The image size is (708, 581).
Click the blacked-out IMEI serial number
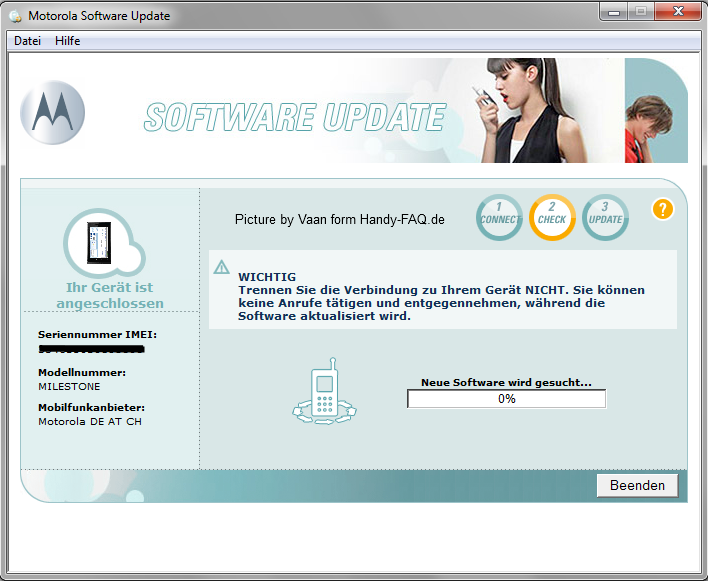click(x=91, y=350)
